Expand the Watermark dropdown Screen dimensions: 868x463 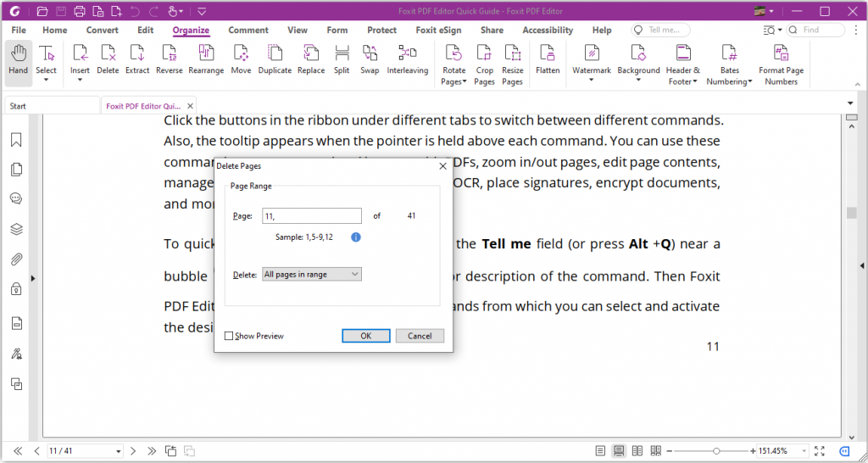tap(591, 81)
